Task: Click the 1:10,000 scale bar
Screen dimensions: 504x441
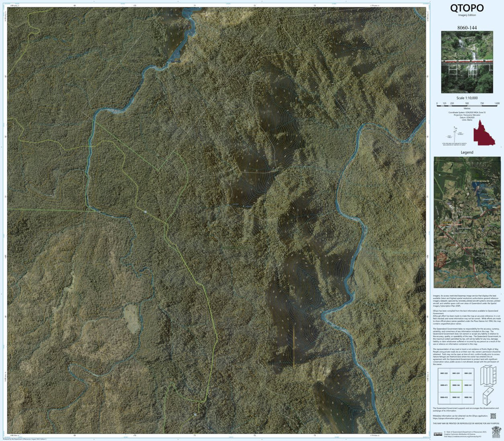Action: [467, 106]
